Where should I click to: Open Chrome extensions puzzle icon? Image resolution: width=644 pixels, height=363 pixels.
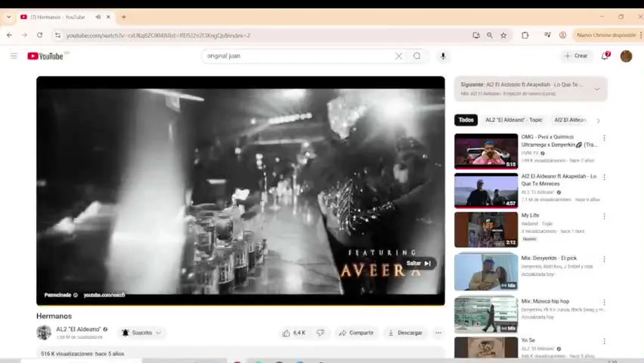tap(525, 35)
